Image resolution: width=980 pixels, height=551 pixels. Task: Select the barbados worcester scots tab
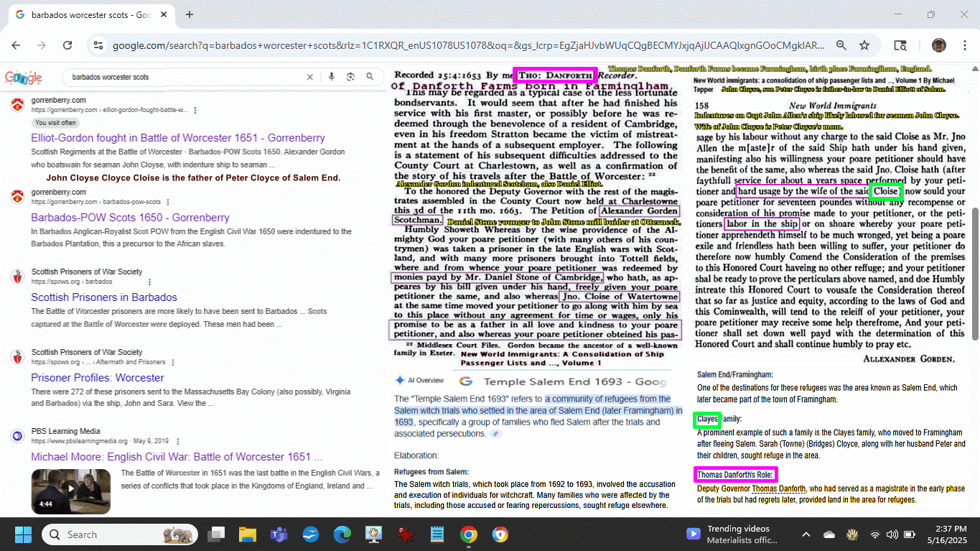(90, 14)
